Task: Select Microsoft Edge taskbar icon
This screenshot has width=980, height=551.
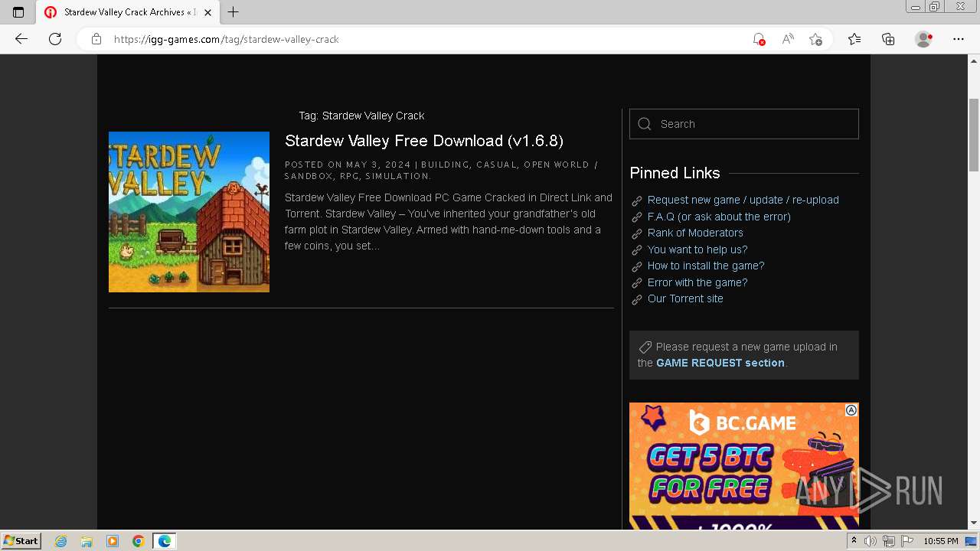Action: pos(165,541)
